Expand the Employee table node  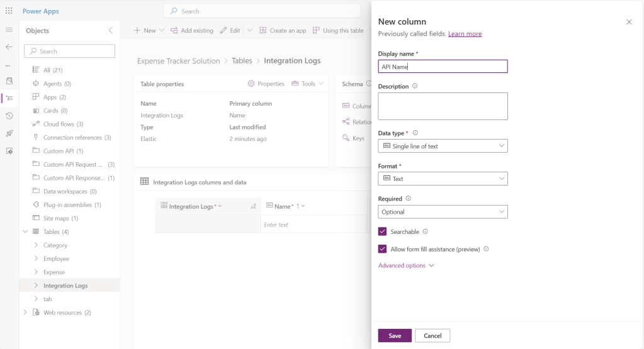click(36, 259)
